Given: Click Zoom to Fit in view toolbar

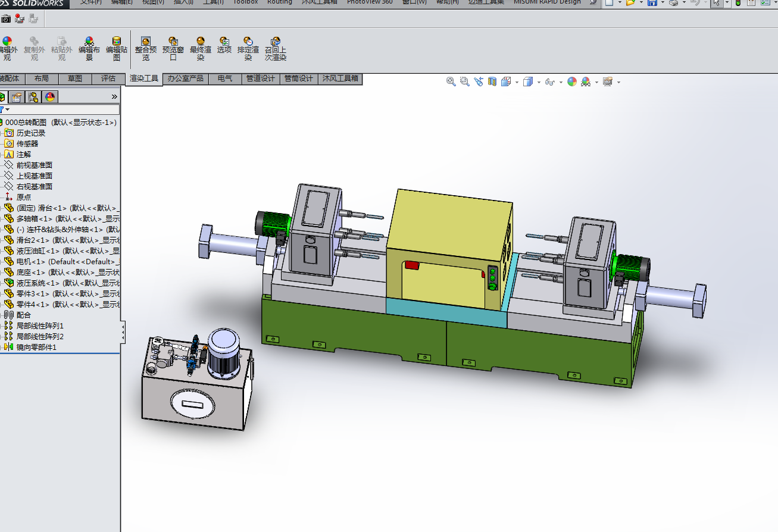Looking at the screenshot, I should tap(451, 82).
